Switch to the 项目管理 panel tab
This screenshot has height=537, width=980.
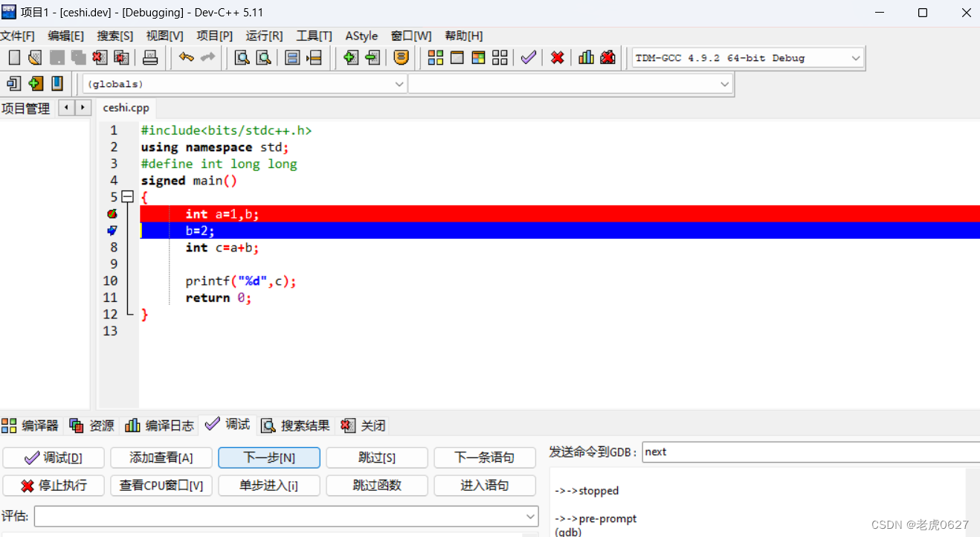pos(25,109)
